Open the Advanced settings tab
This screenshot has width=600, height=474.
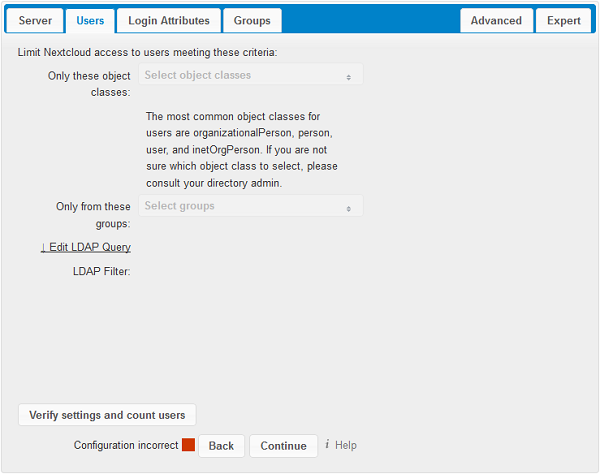pyautogui.click(x=496, y=21)
